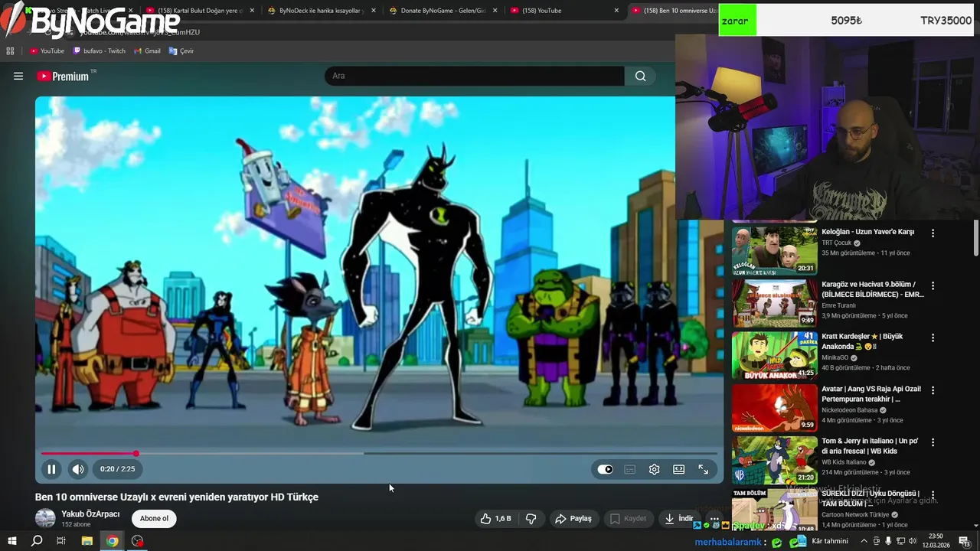Image resolution: width=980 pixels, height=551 pixels.
Task: Open Avatar Aang VS Raja Api Ozai title
Action: pyautogui.click(x=871, y=394)
